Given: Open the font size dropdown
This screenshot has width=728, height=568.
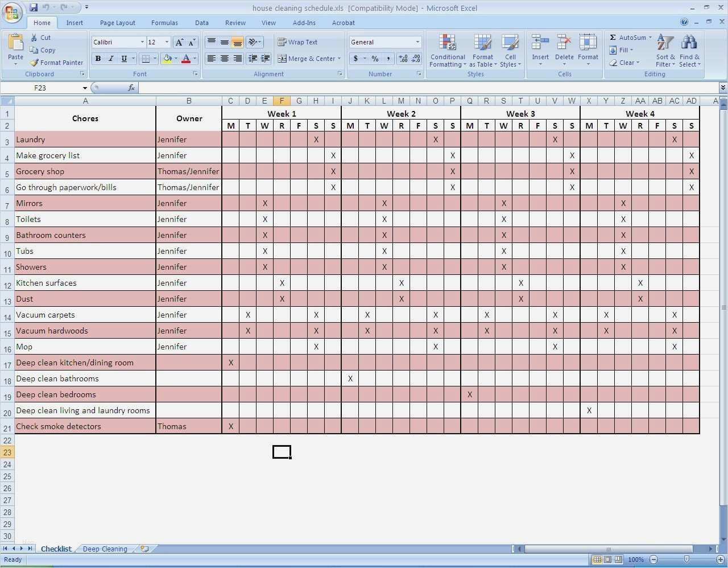Looking at the screenshot, I should (x=167, y=42).
